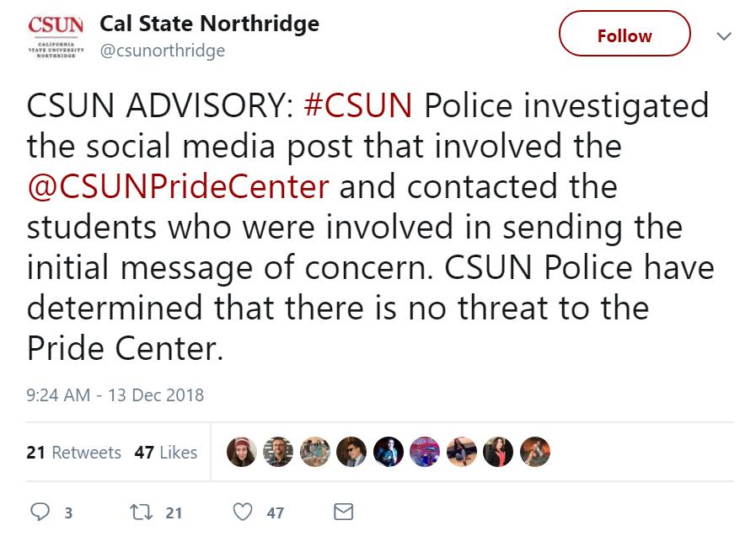Open eighth liker avatar in red top
The width and height of the screenshot is (756, 542).
[498, 452]
